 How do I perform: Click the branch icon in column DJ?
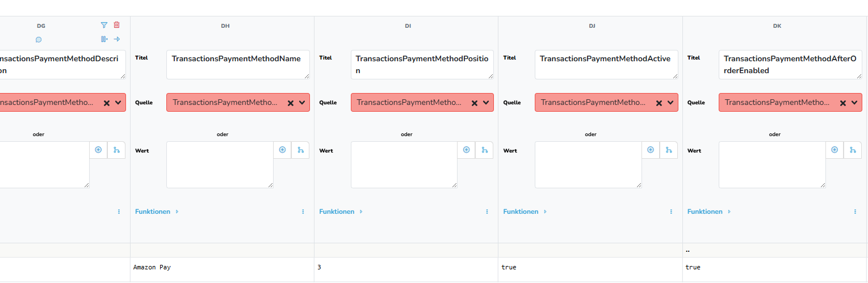[668, 150]
